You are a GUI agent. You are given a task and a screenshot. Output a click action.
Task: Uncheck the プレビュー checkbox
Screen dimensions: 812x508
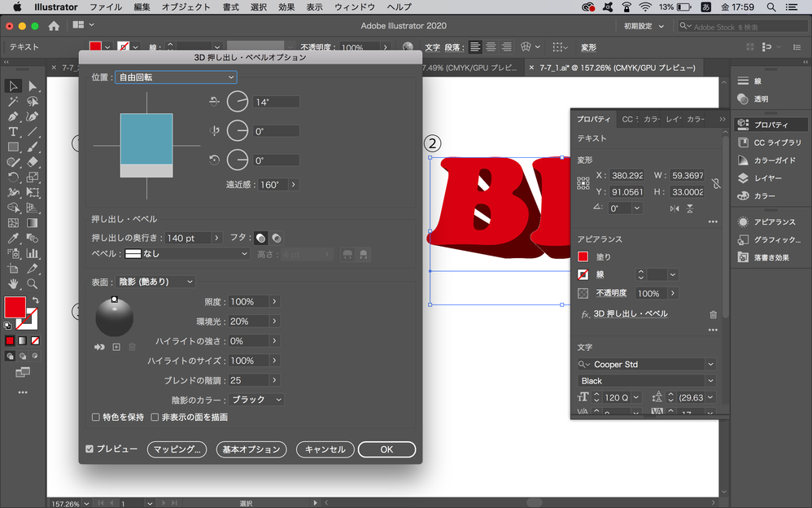pyautogui.click(x=89, y=449)
